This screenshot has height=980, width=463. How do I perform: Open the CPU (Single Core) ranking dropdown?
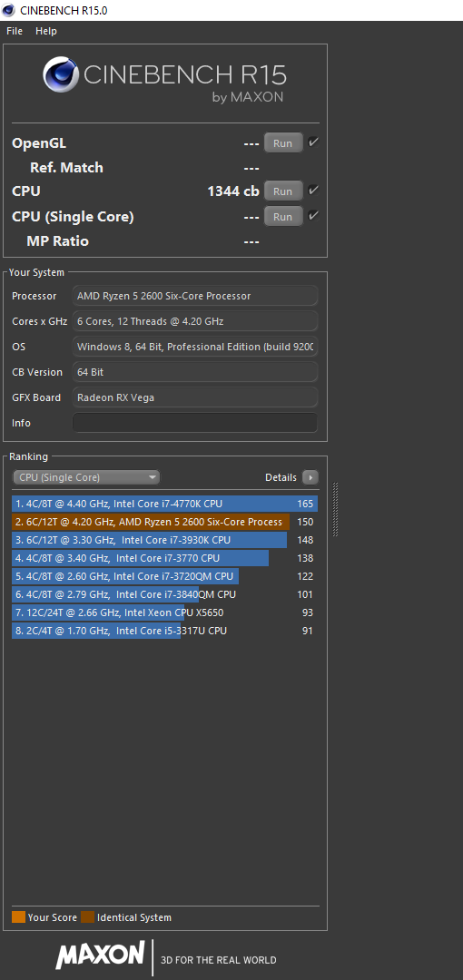86,477
